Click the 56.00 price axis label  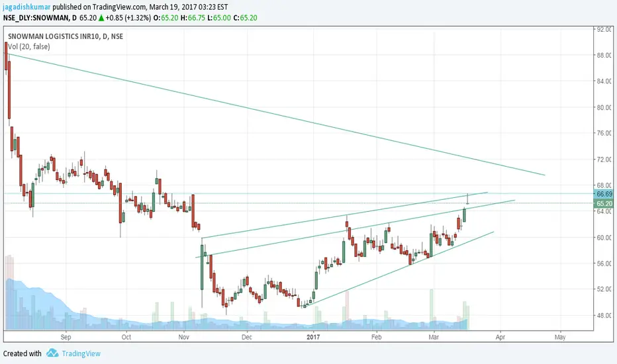604,263
